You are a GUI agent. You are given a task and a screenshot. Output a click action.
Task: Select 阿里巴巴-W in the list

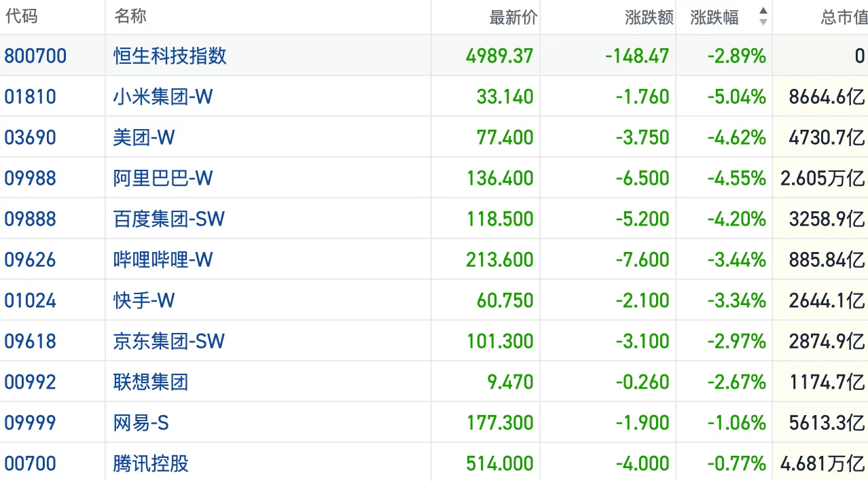(x=163, y=178)
